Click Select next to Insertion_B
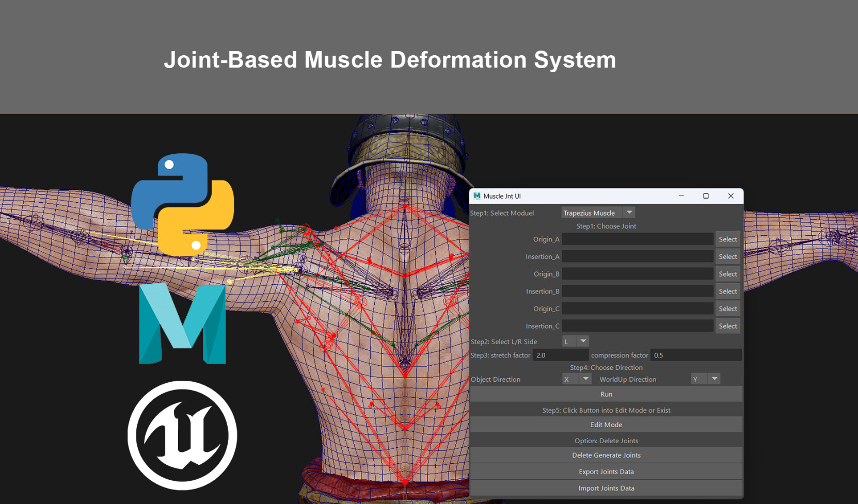858x504 pixels. pyautogui.click(x=727, y=291)
